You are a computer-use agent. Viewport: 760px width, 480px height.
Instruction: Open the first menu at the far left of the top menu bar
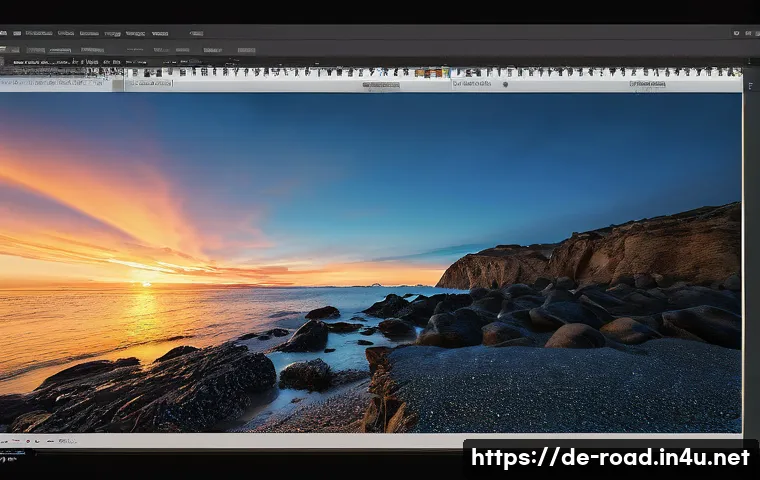click(x=3, y=33)
